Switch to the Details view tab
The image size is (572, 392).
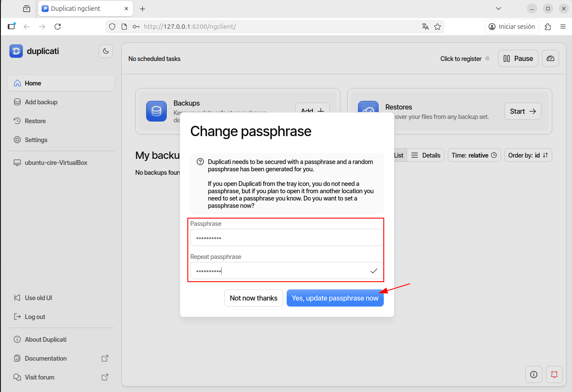tap(425, 155)
